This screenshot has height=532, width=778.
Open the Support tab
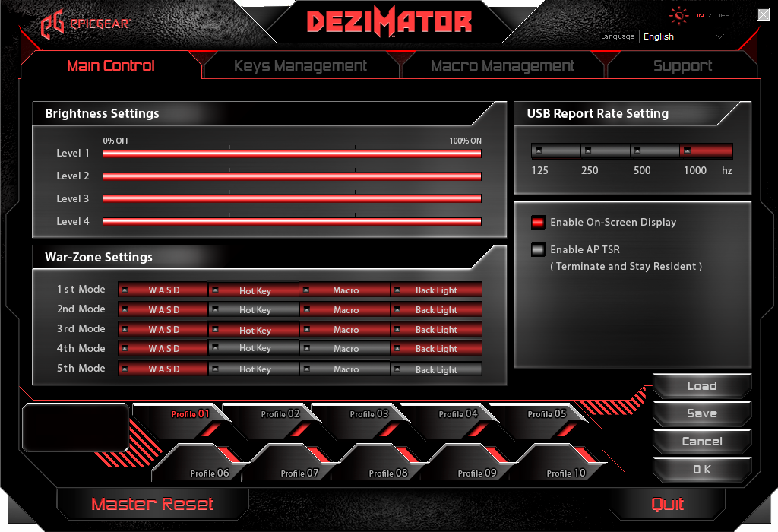click(x=682, y=65)
